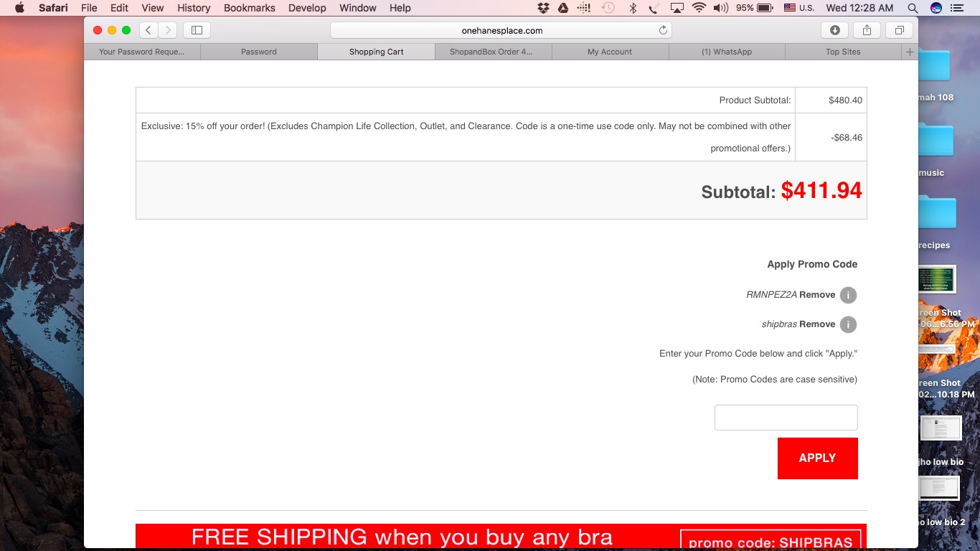The width and height of the screenshot is (980, 551).
Task: Open Spotlight search
Action: point(913,8)
